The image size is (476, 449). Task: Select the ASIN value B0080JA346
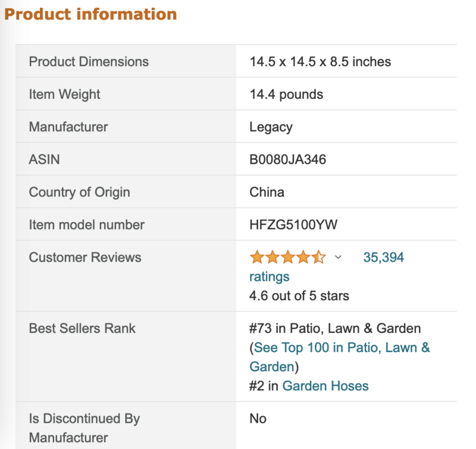287,159
